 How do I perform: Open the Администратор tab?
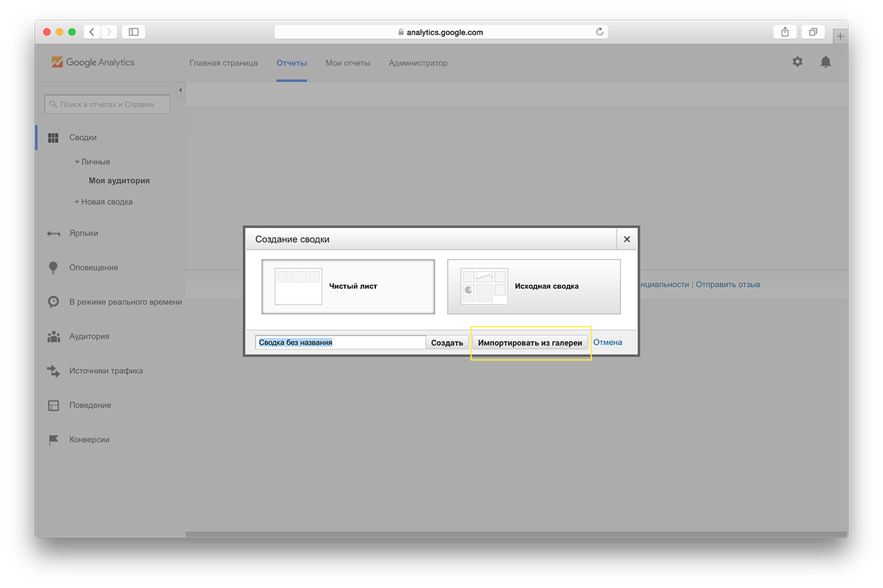point(418,63)
